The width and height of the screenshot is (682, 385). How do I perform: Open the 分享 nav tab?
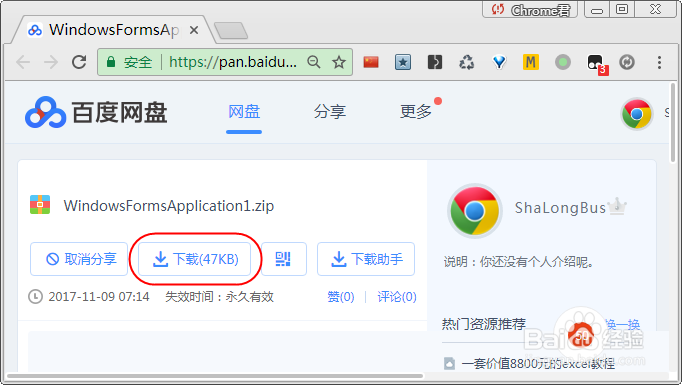330,112
